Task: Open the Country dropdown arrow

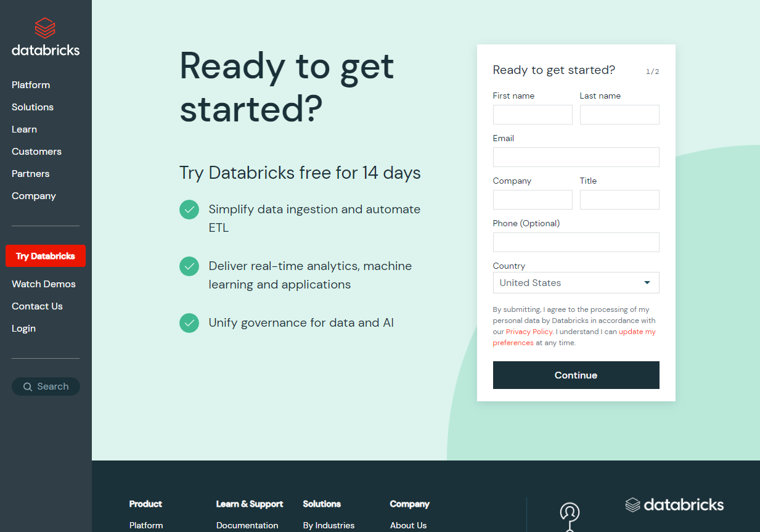Action: click(647, 283)
